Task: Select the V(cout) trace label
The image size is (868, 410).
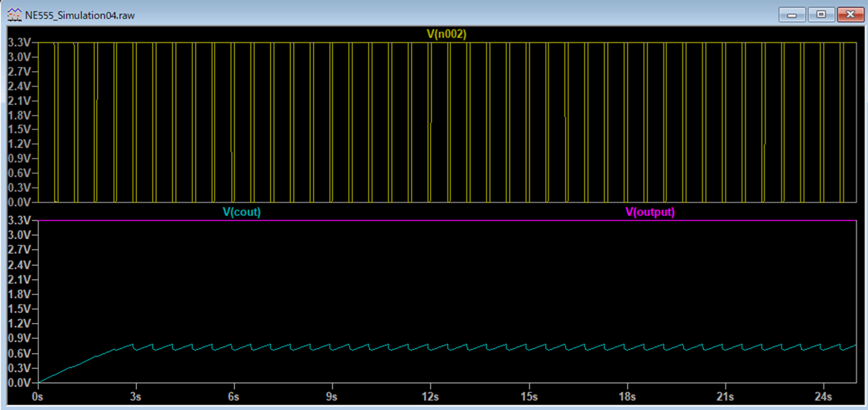Action: coord(241,212)
